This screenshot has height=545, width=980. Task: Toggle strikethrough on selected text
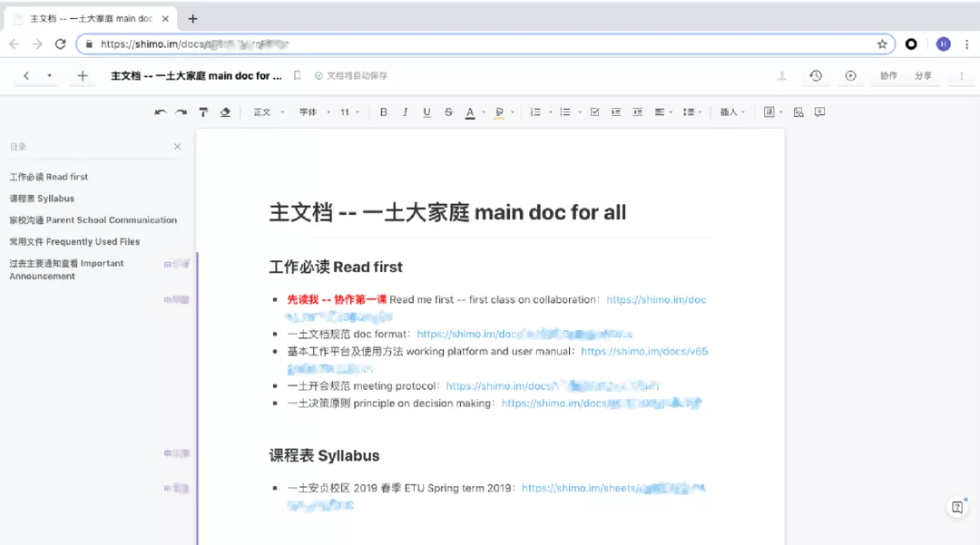448,112
